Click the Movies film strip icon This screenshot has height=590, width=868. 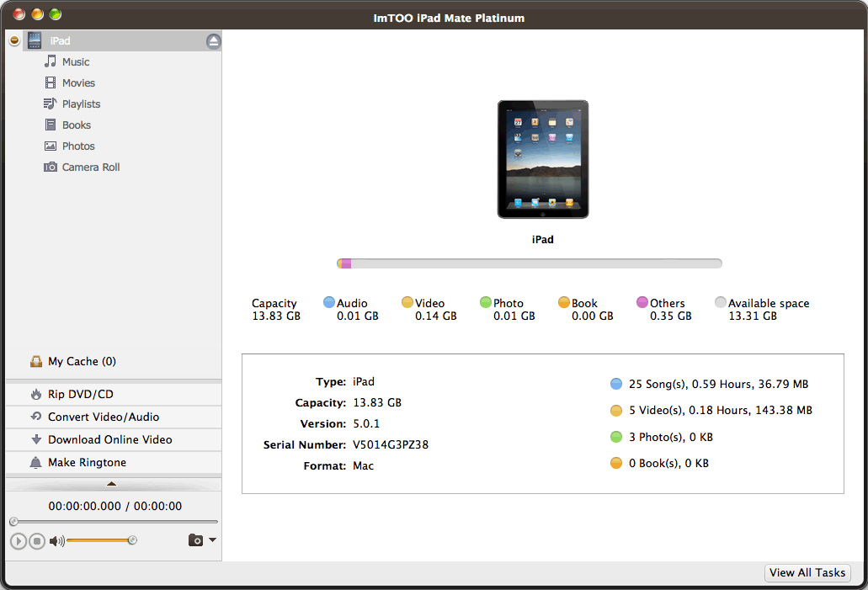(51, 82)
